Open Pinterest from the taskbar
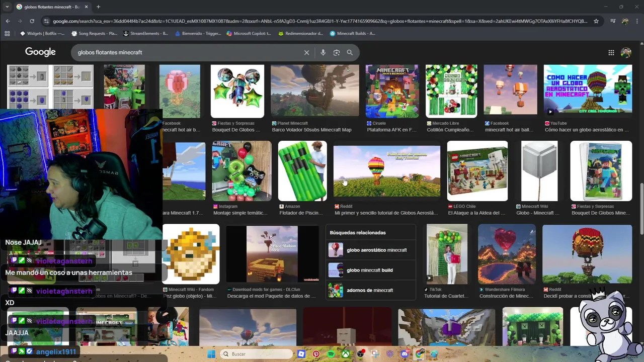644x362 pixels. pyautogui.click(x=316, y=354)
